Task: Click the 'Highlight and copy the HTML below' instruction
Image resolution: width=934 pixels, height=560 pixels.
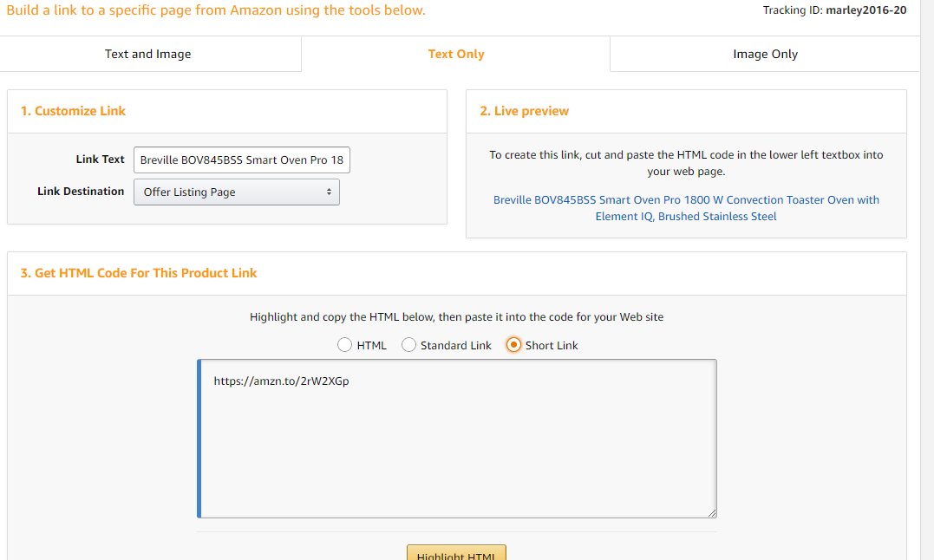Action: pos(456,317)
